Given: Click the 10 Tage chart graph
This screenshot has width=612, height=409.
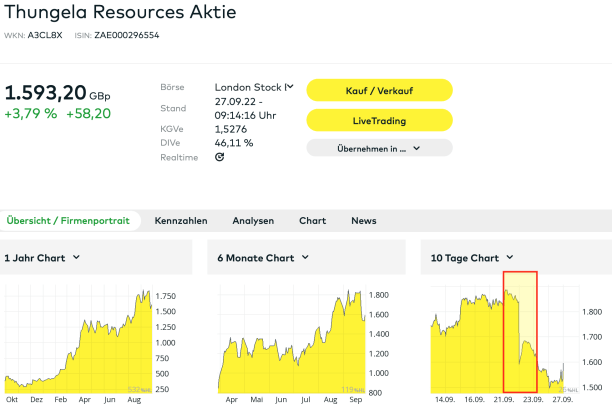Looking at the screenshot, I should pos(505,340).
